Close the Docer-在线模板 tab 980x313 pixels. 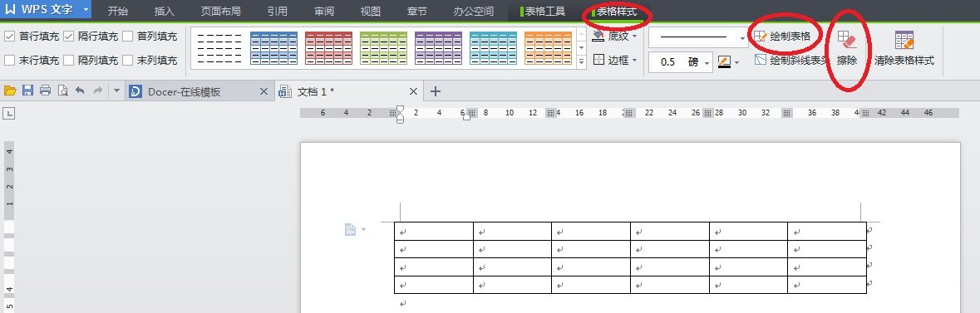(x=263, y=92)
